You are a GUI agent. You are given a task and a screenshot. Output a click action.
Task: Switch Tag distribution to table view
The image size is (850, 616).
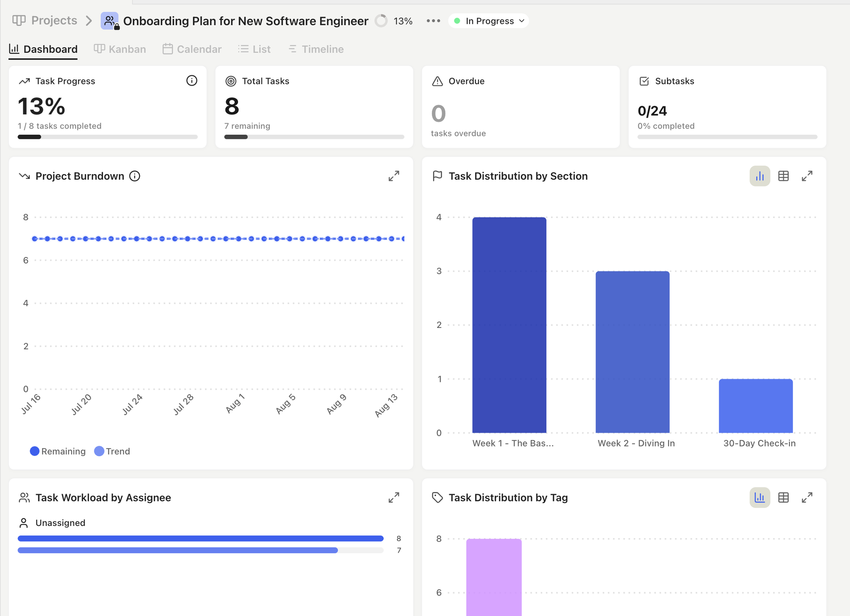(x=783, y=497)
